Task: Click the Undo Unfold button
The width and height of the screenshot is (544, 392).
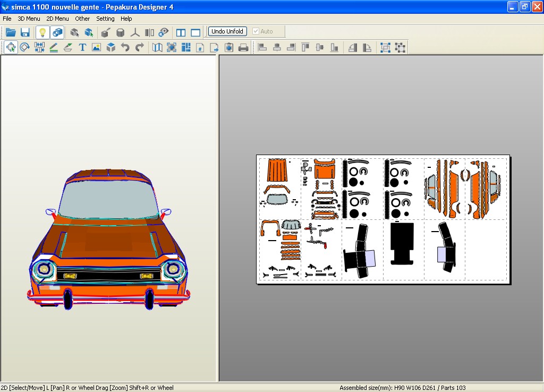Action: pyautogui.click(x=227, y=31)
